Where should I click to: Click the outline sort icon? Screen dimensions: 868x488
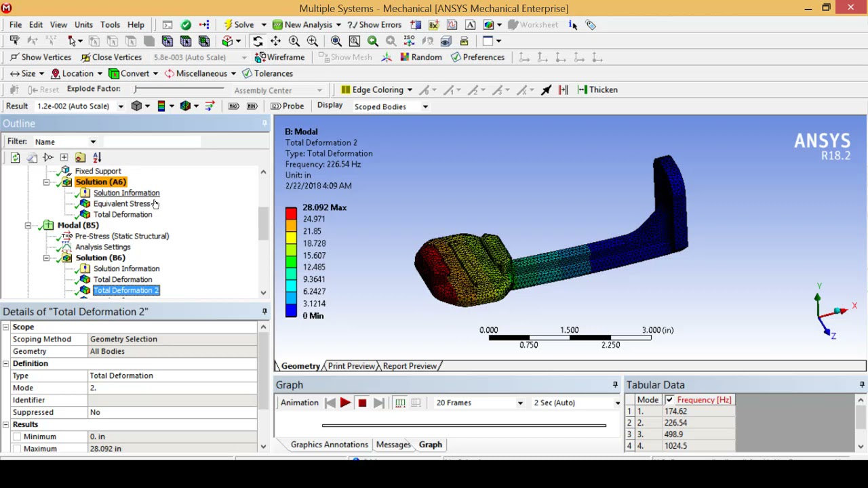[x=96, y=157]
